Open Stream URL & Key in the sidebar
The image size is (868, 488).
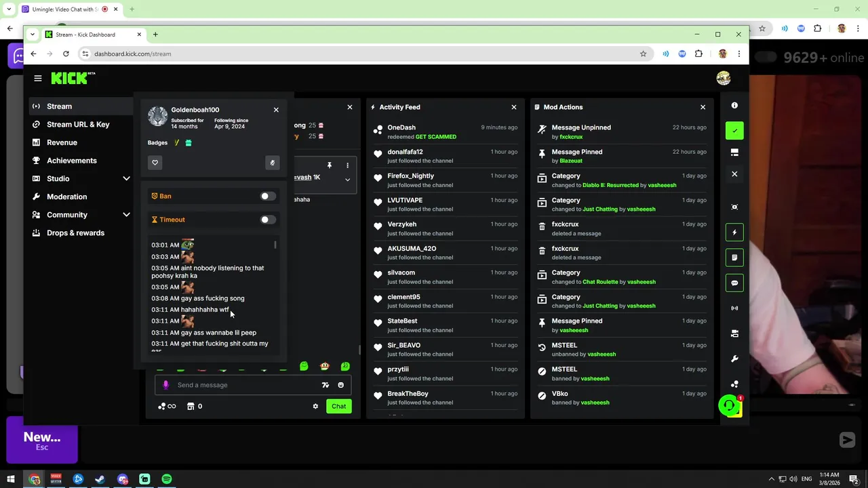click(x=81, y=125)
